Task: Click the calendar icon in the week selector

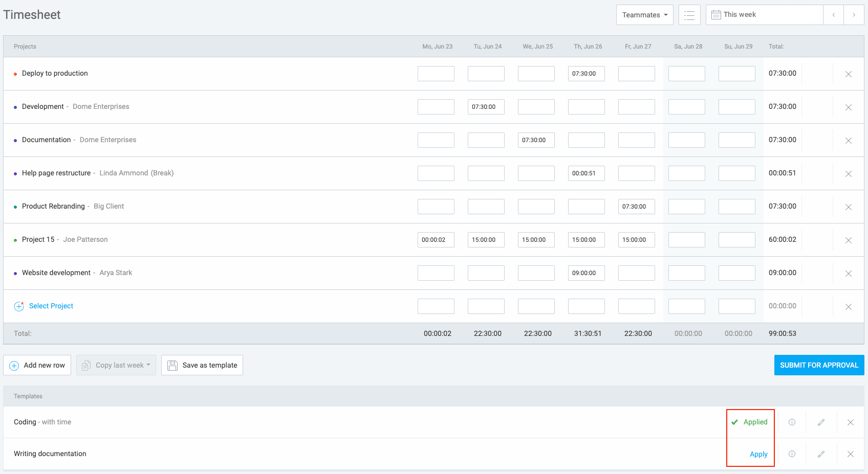Action: [x=715, y=14]
